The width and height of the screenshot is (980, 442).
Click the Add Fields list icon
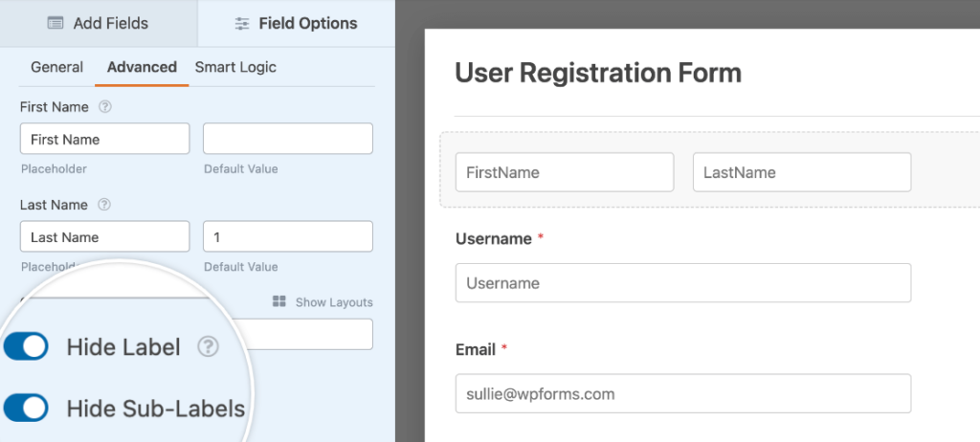pos(55,23)
